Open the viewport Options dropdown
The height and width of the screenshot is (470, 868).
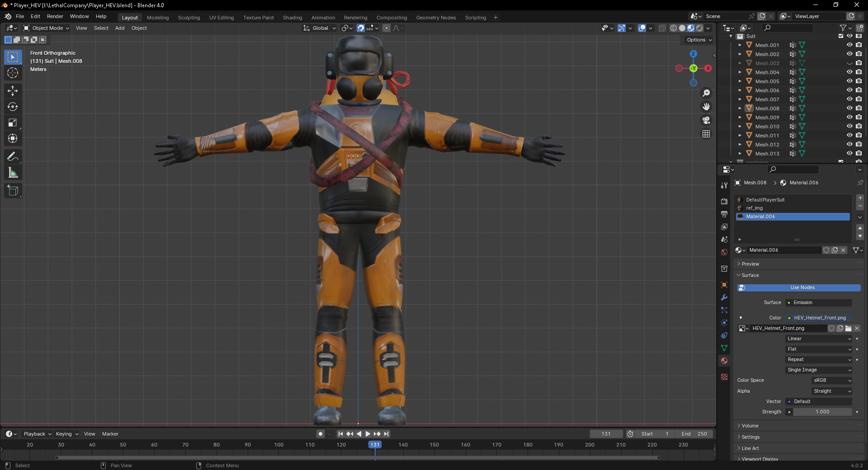pos(699,40)
